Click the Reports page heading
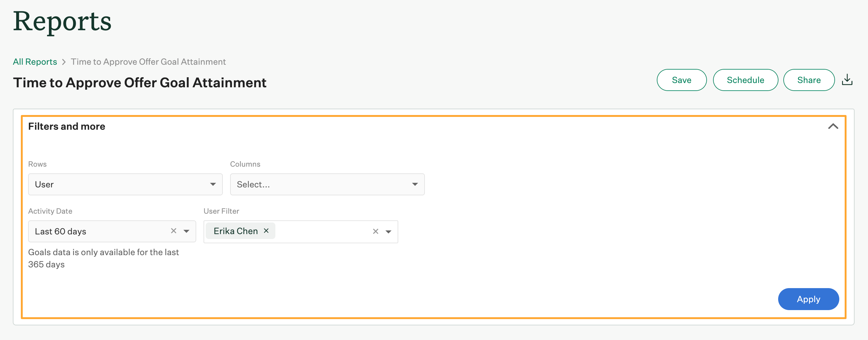Screen dimensions: 868x340 click(62, 22)
